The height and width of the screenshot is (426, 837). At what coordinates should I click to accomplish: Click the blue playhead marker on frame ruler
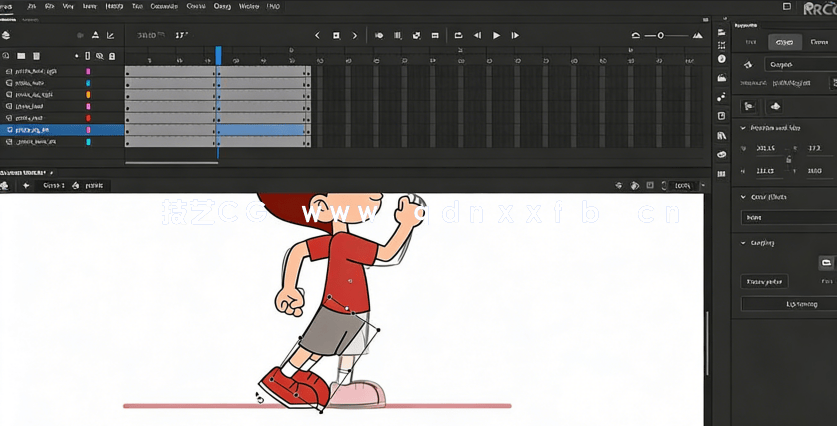pos(218,55)
